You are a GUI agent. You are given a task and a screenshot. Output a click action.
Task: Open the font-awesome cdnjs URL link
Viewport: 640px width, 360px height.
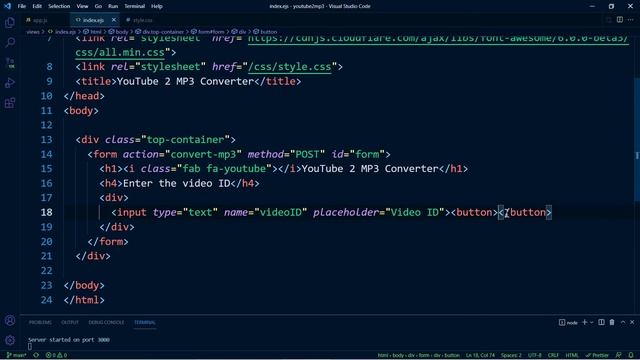(438, 40)
